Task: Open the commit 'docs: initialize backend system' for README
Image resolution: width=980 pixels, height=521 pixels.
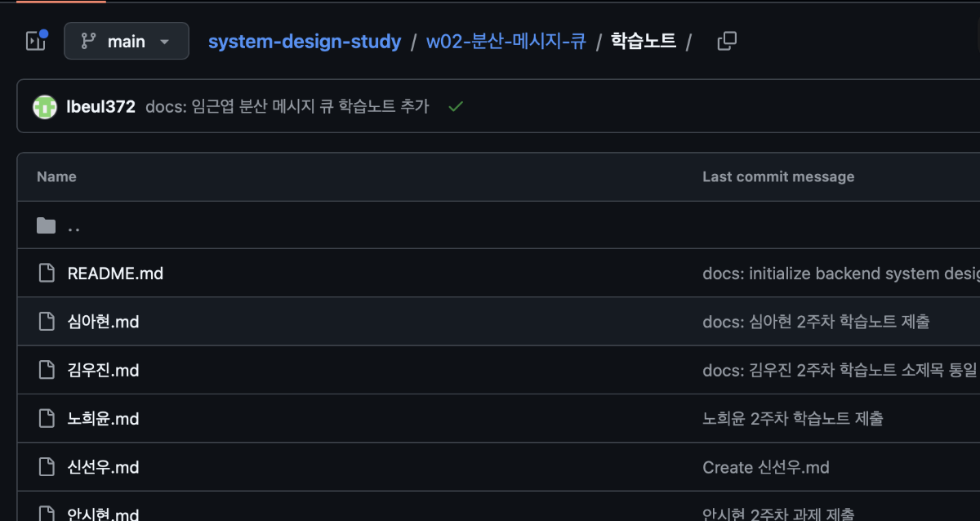Action: coord(841,274)
